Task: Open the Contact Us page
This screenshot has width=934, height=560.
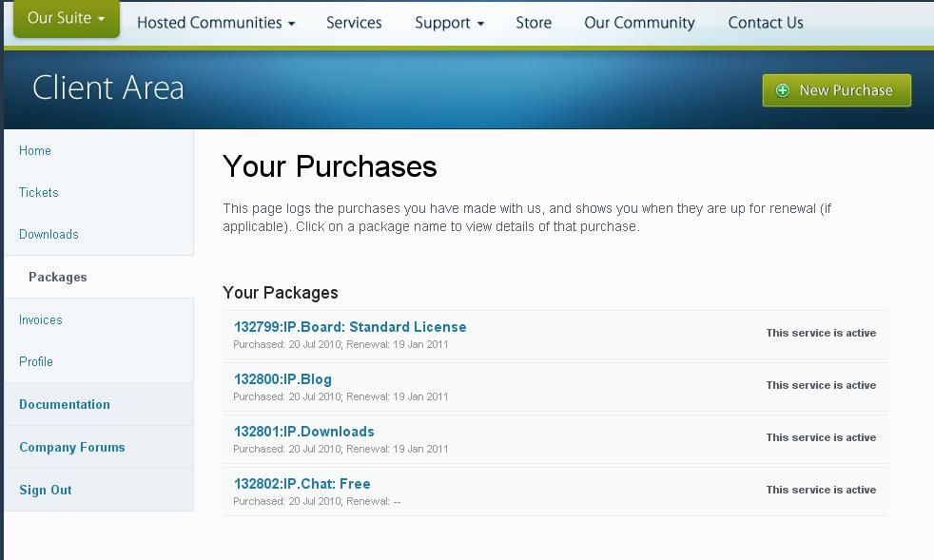Action: coord(766,23)
